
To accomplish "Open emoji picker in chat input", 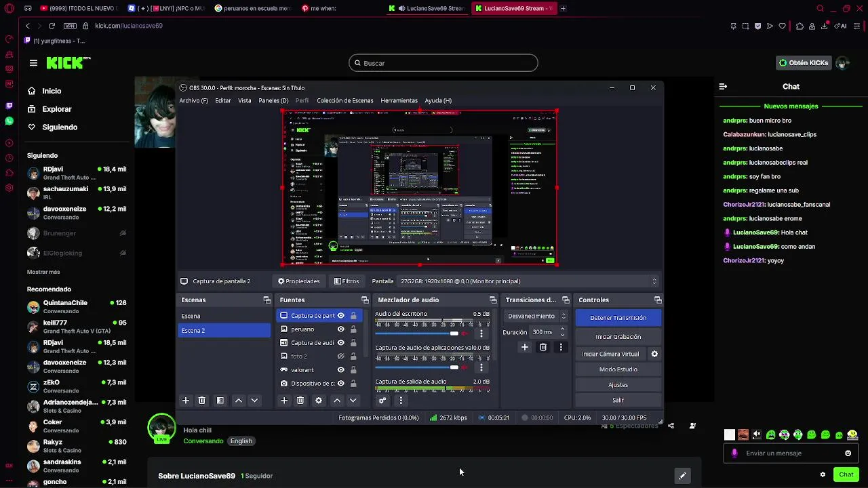I will click(848, 453).
